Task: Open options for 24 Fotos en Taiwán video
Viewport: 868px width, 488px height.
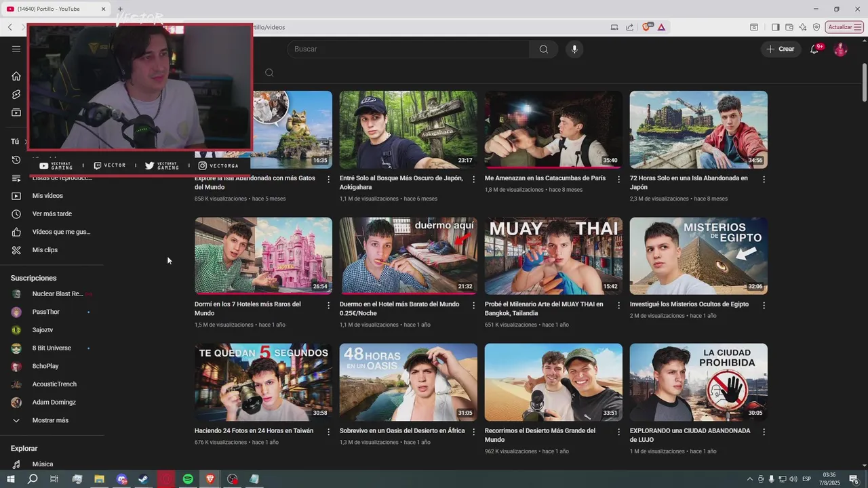Action: (x=328, y=432)
